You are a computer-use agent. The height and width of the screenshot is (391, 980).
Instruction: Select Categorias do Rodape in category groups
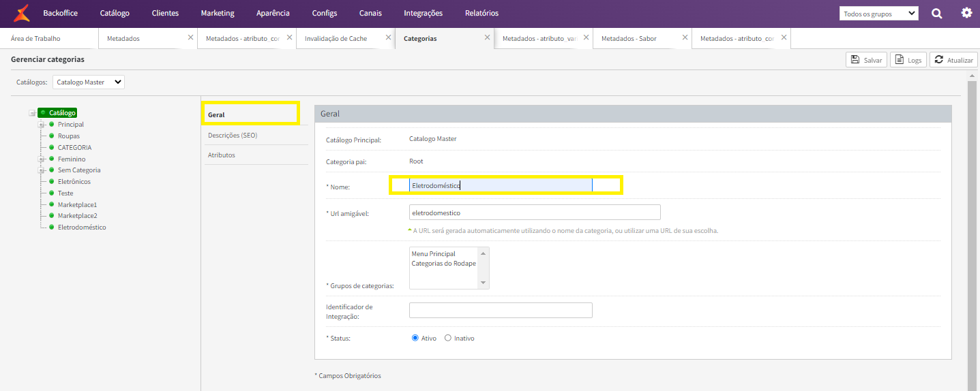tap(443, 263)
